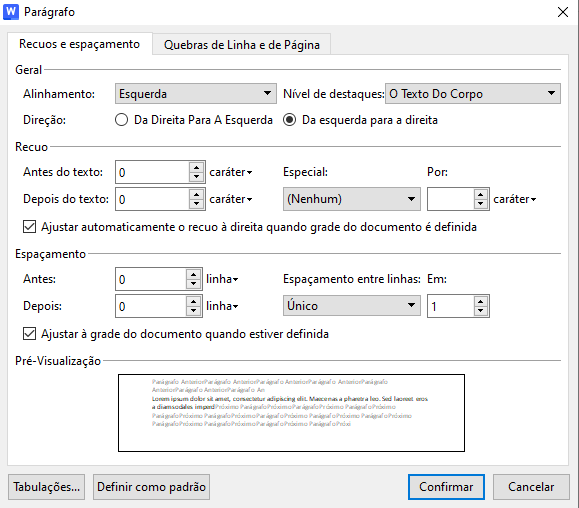Change the Por unit caráter
The height and width of the screenshot is (508, 579).
pos(515,199)
